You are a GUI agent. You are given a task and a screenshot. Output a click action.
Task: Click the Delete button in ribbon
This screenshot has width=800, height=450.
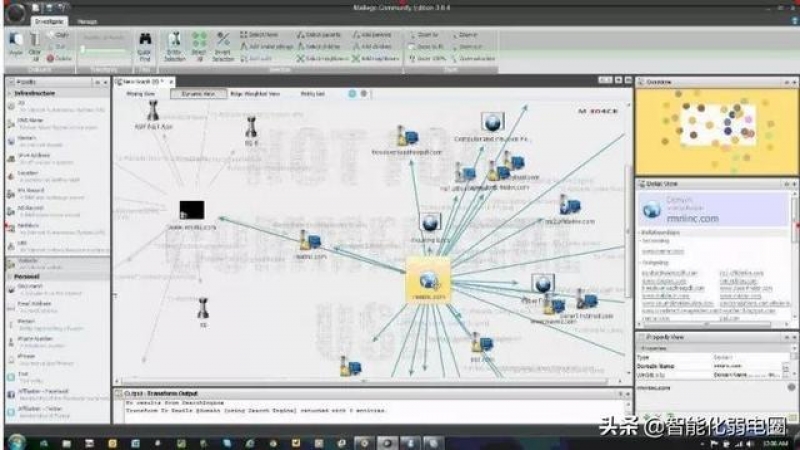tap(60, 59)
